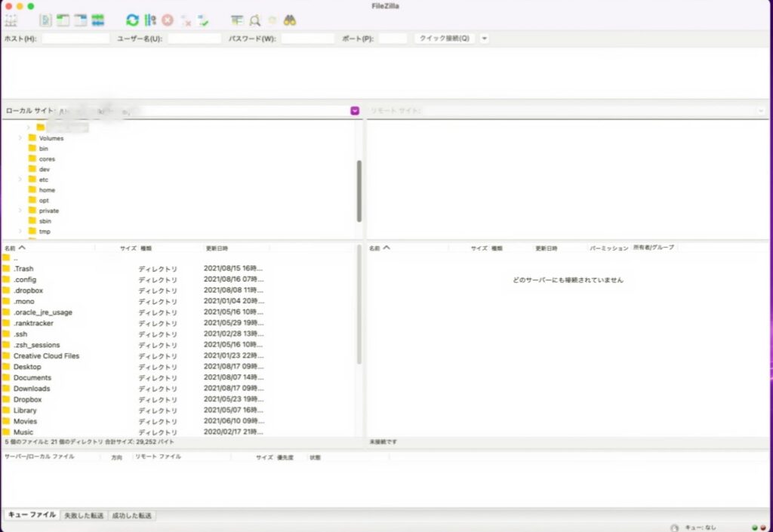Image resolution: width=773 pixels, height=532 pixels.
Task: Sort remote files by パーミッション column
Action: point(609,248)
